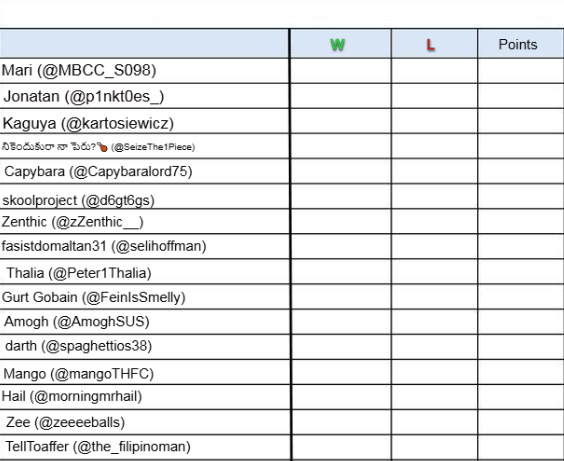Click the Points cell in Hail's row

[521, 397]
